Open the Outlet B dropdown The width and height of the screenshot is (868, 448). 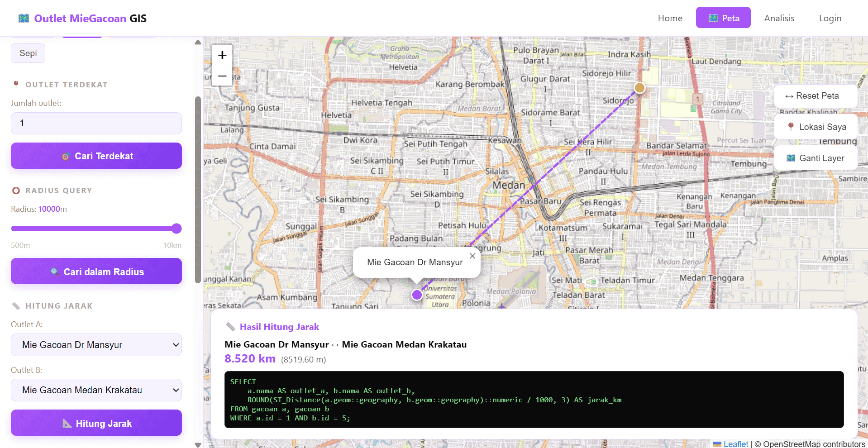[96, 390]
